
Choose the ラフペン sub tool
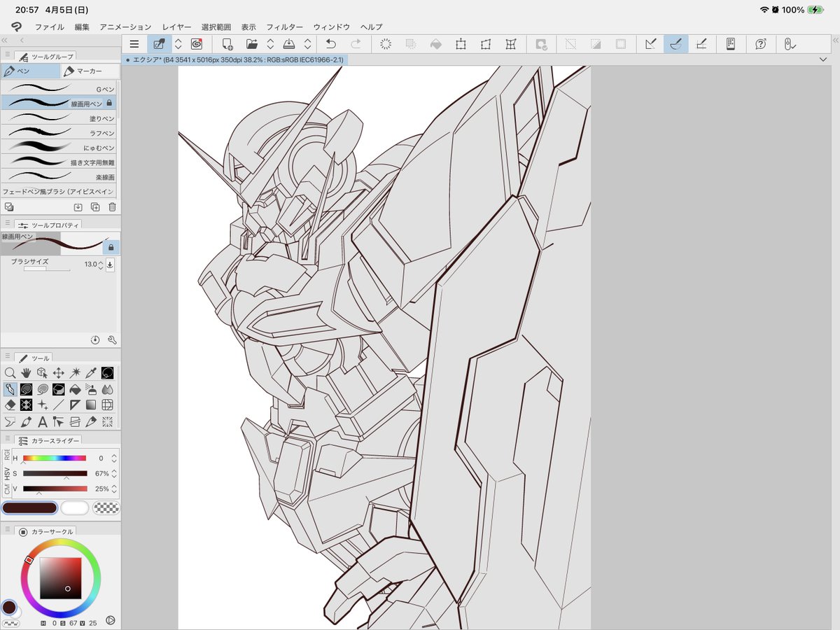(x=59, y=133)
